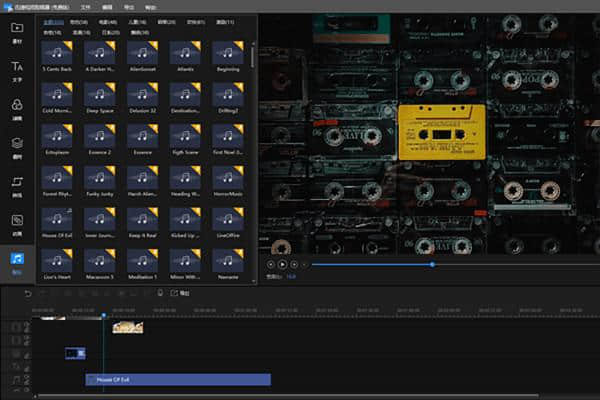Select the House Of Evil clip on timeline
600x400 pixels.
click(178, 380)
